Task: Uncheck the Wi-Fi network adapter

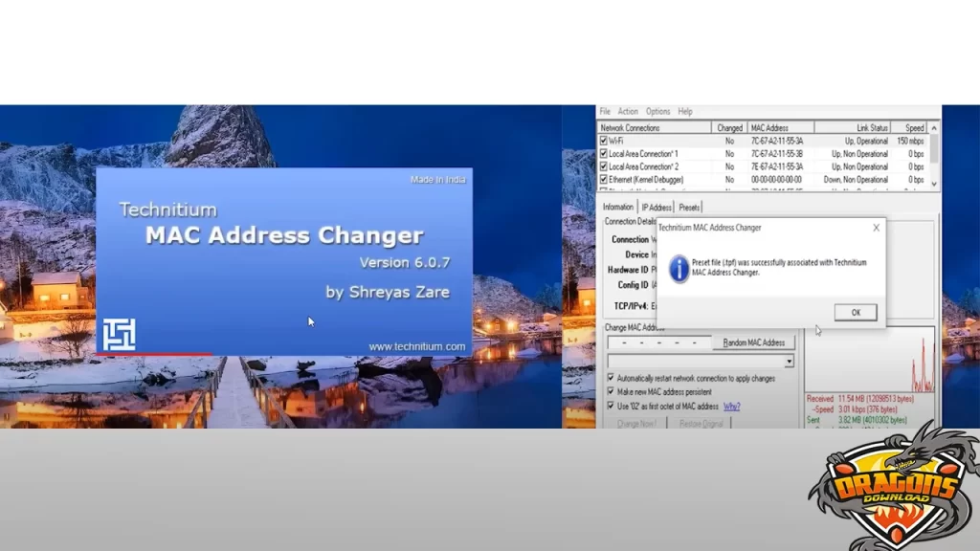Action: pyautogui.click(x=603, y=142)
